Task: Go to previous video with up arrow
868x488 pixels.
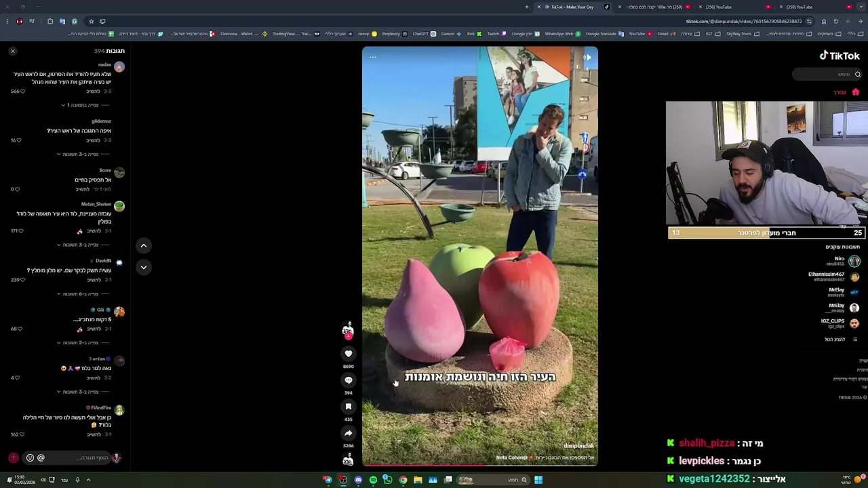Action: [x=144, y=245]
